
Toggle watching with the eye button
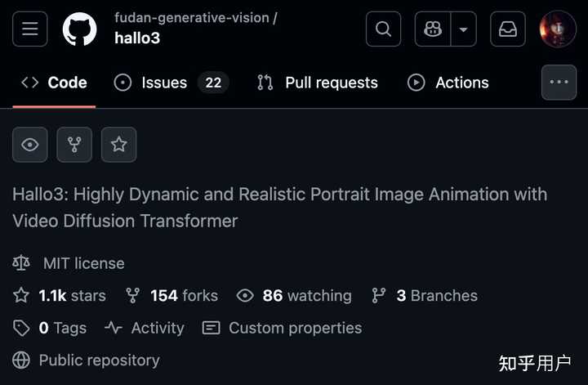30,145
